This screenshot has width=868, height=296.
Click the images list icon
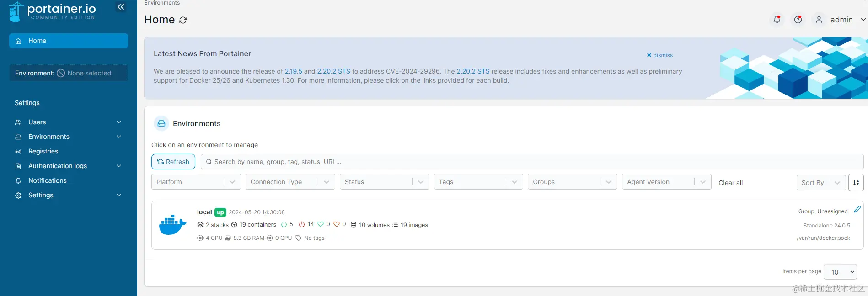click(x=396, y=225)
